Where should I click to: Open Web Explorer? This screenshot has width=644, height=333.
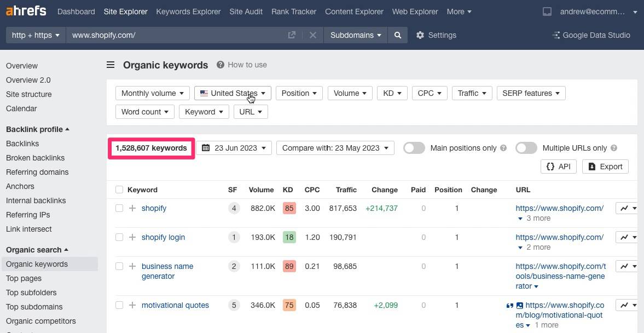point(415,12)
